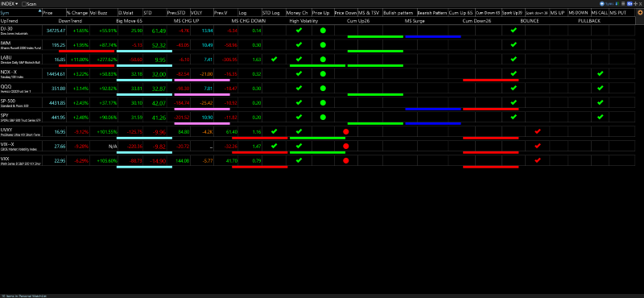This screenshot has height=298, width=644.
Task: Click the red checkmark in the UVXY row
Action: pos(538,131)
